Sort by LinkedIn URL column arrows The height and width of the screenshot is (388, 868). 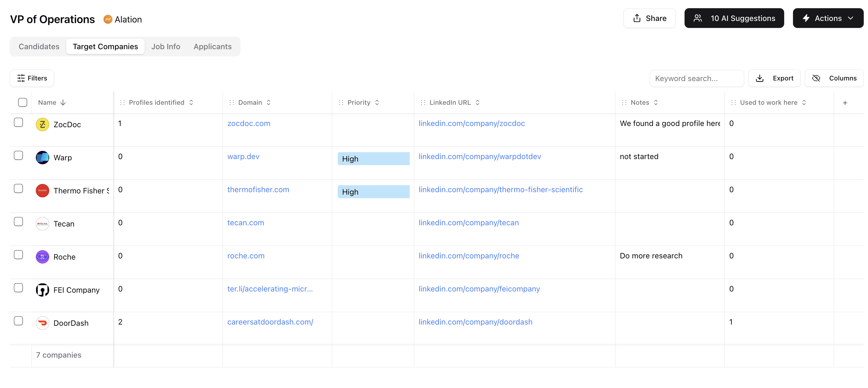point(477,102)
